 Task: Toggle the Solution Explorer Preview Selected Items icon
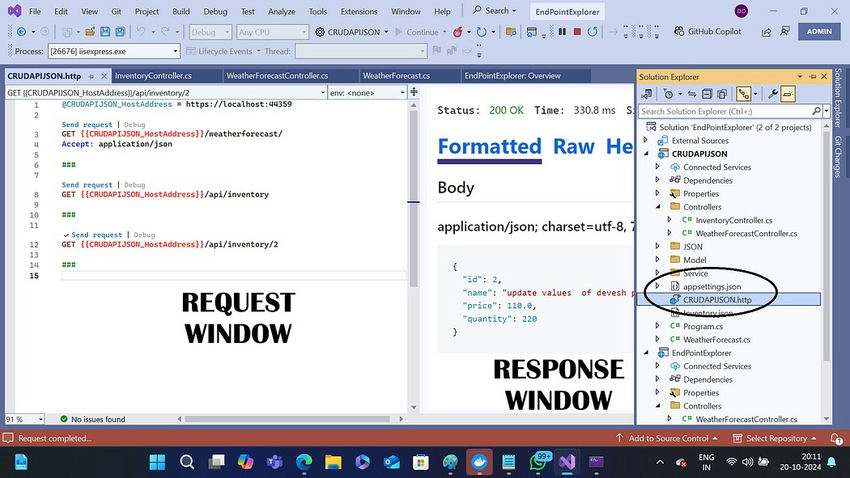[788, 94]
